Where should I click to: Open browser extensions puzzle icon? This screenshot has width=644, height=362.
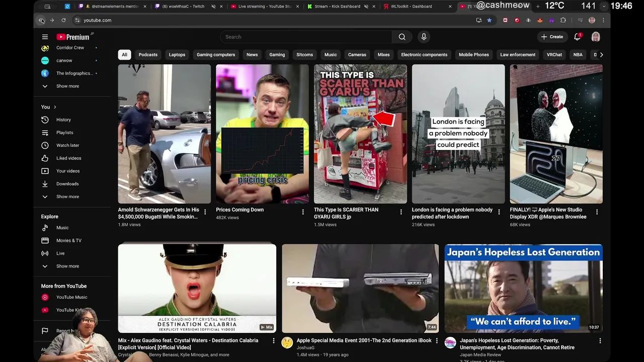coord(563,20)
